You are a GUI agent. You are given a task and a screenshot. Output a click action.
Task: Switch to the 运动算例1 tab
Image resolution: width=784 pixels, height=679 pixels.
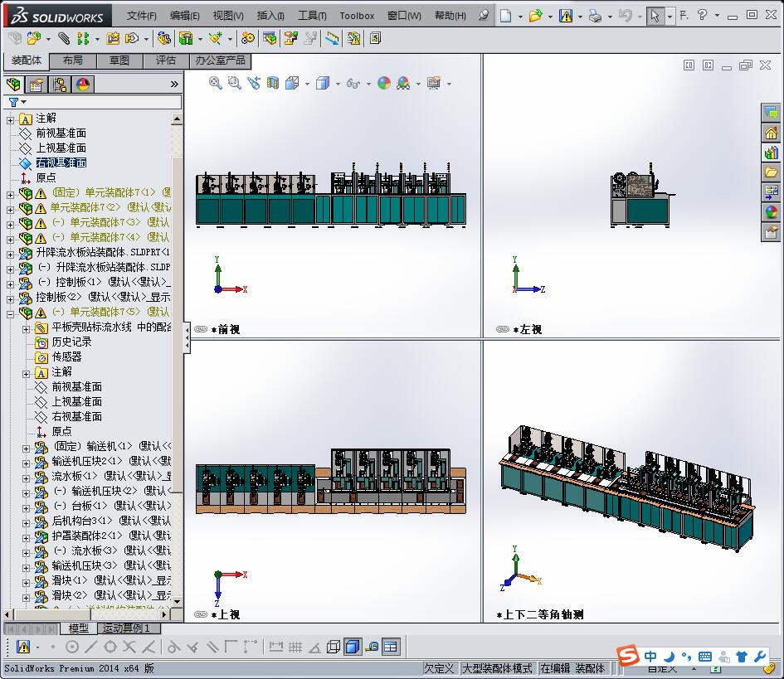point(129,628)
